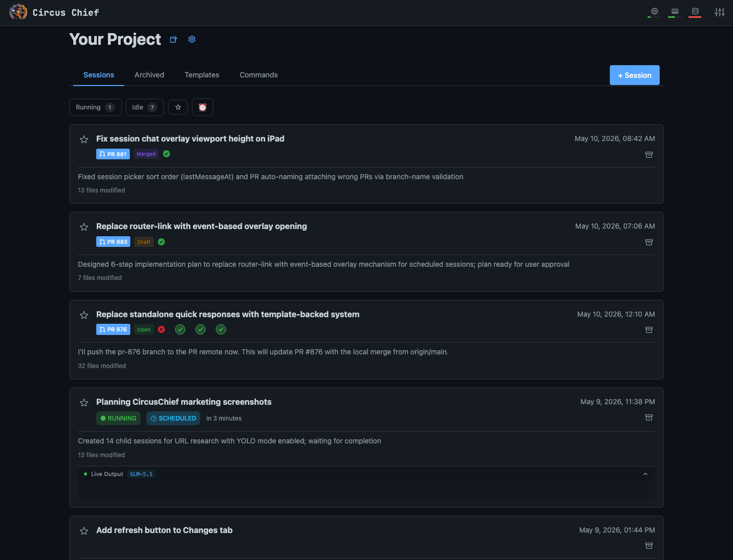Click the Your Project heading
The width and height of the screenshot is (733, 560).
[x=115, y=39]
